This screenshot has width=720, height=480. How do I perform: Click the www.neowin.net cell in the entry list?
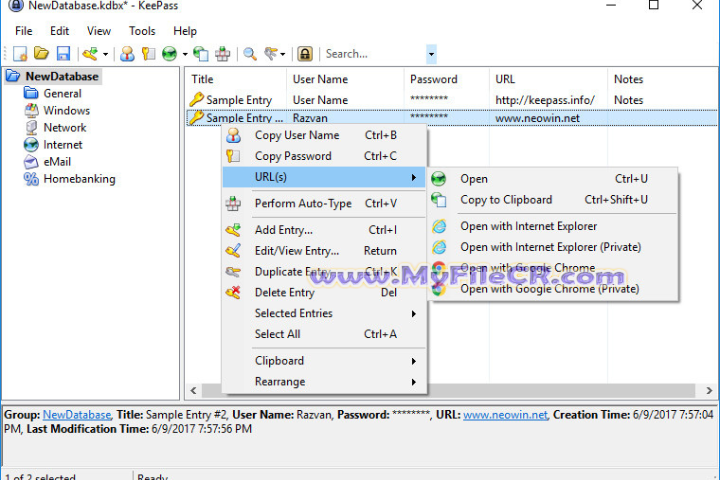tap(537, 118)
